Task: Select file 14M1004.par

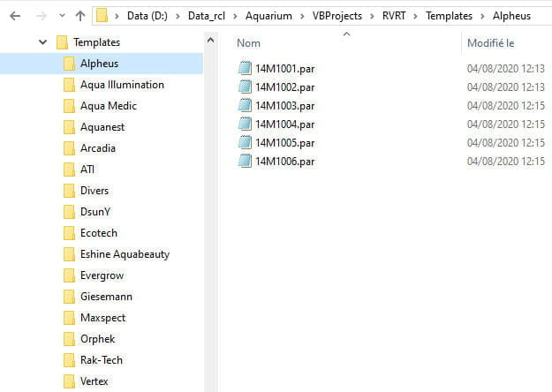Action: pos(284,124)
